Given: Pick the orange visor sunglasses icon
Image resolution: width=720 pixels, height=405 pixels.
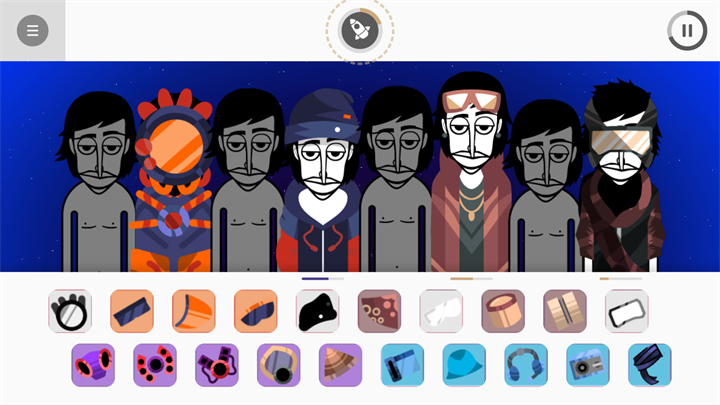Looking at the screenshot, I should pos(255,311).
